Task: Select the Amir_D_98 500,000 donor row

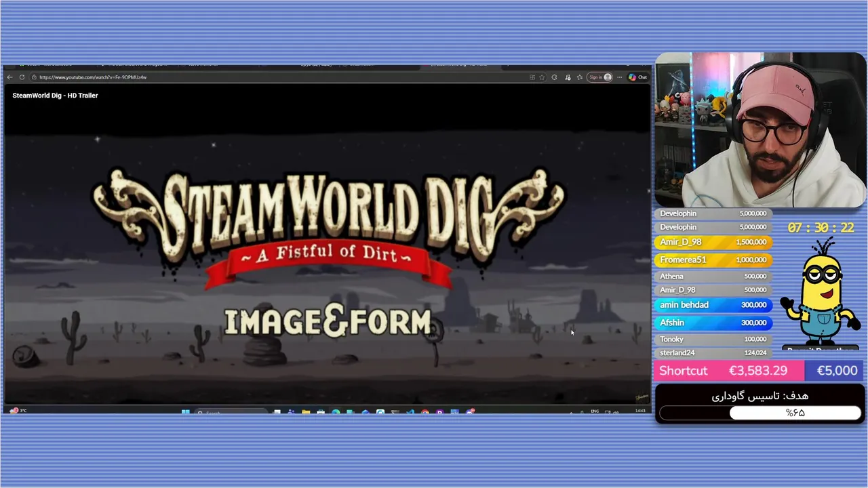Action: coord(713,290)
